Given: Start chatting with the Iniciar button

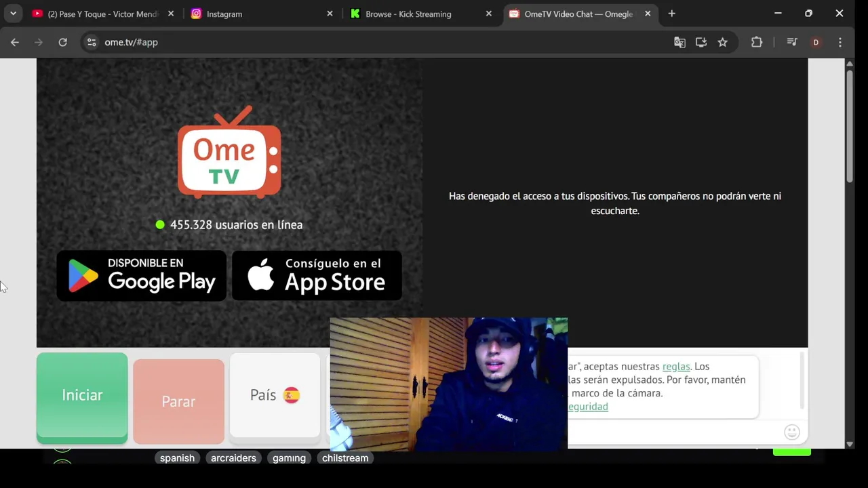Looking at the screenshot, I should pos(82,398).
